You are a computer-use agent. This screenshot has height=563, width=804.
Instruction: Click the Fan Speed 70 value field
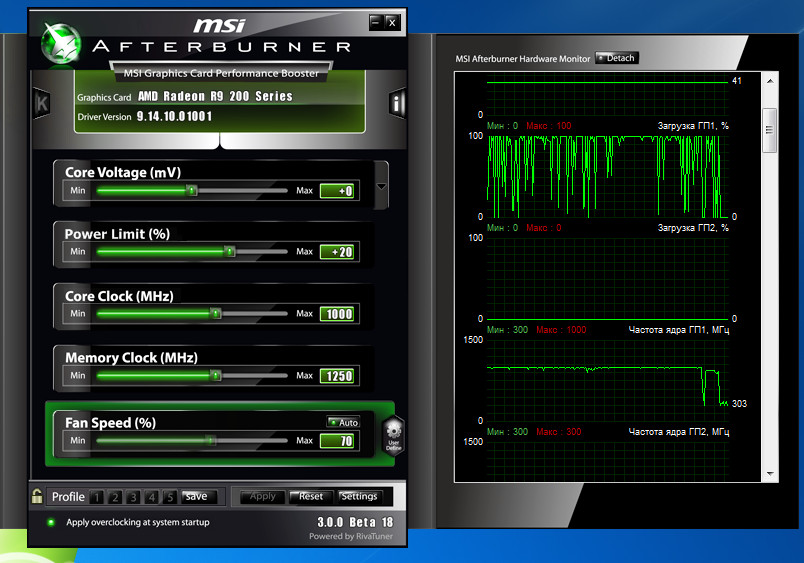coord(337,441)
